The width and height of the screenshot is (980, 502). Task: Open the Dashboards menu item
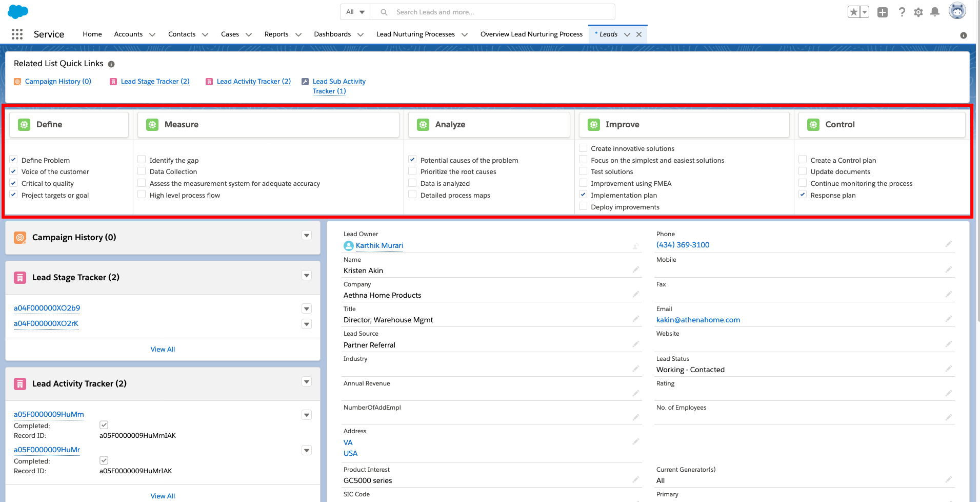pos(332,34)
